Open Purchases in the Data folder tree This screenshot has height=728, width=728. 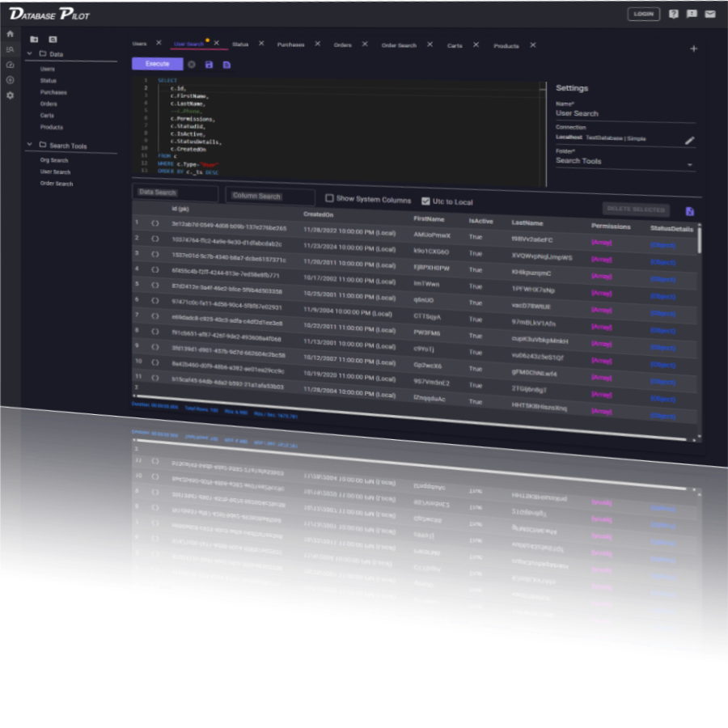[53, 92]
